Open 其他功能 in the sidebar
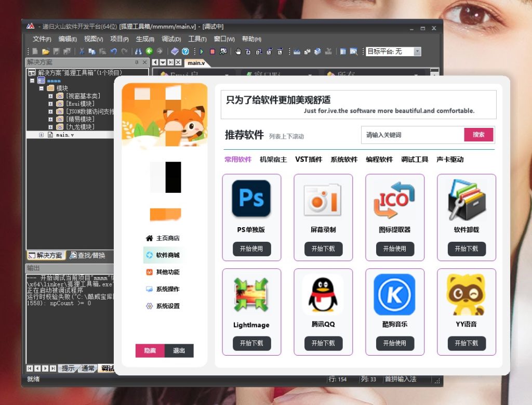Screen dimensions: 532x405 (163, 272)
